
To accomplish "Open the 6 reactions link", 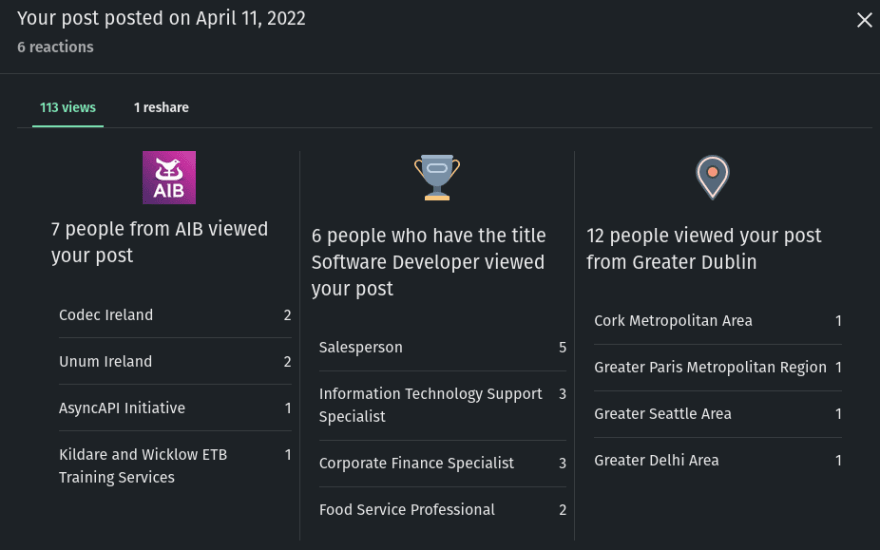I will click(x=56, y=47).
